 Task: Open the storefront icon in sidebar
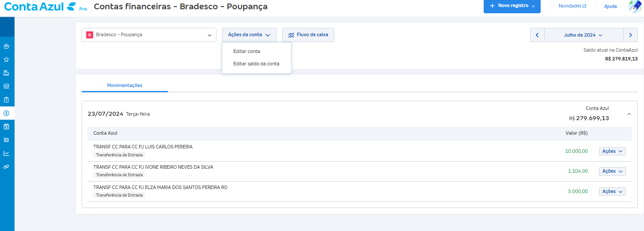coord(6,86)
